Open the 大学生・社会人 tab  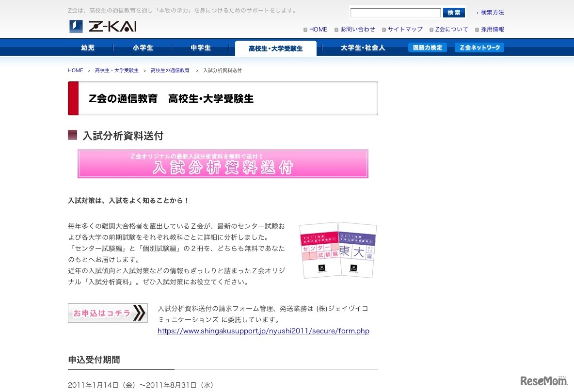coord(362,47)
